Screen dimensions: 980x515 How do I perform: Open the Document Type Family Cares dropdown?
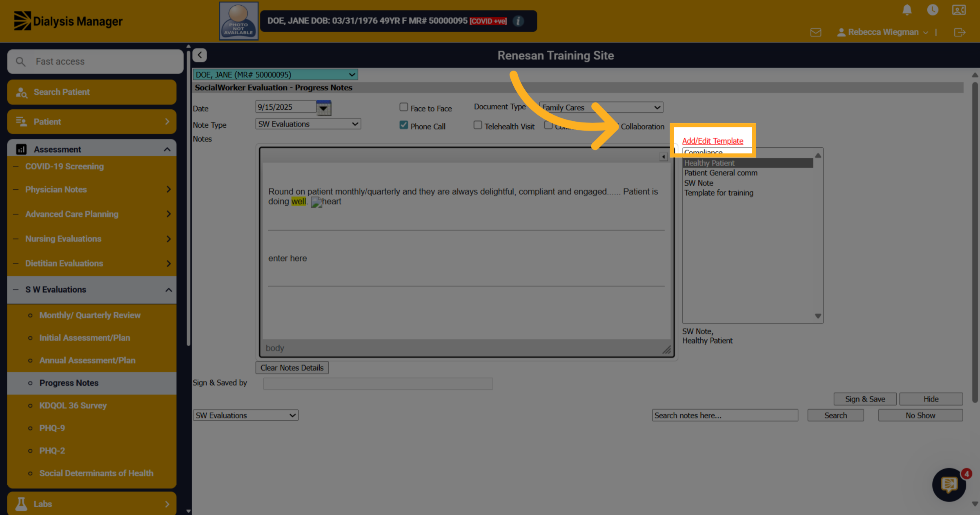(x=601, y=107)
